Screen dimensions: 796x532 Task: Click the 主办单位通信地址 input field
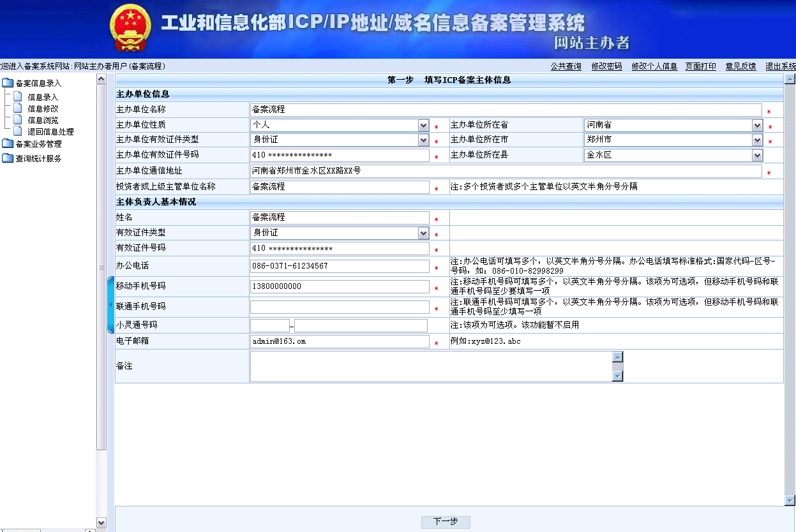(x=506, y=172)
